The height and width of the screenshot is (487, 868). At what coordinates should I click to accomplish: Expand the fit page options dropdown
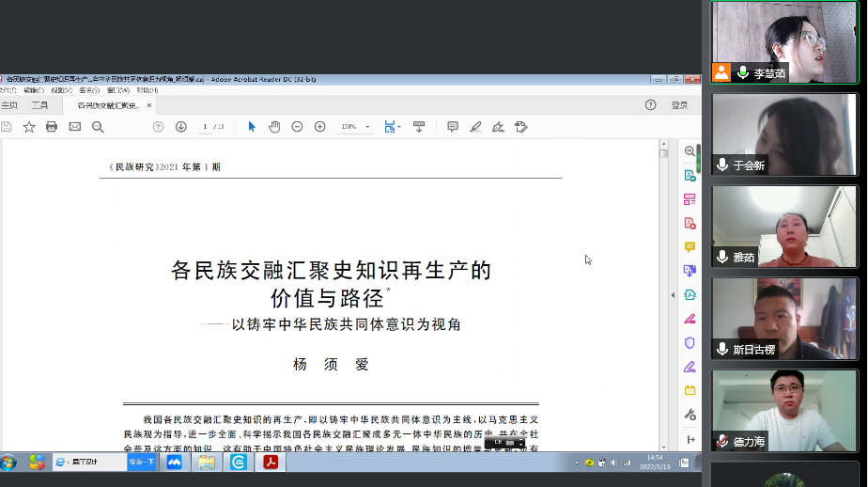399,127
